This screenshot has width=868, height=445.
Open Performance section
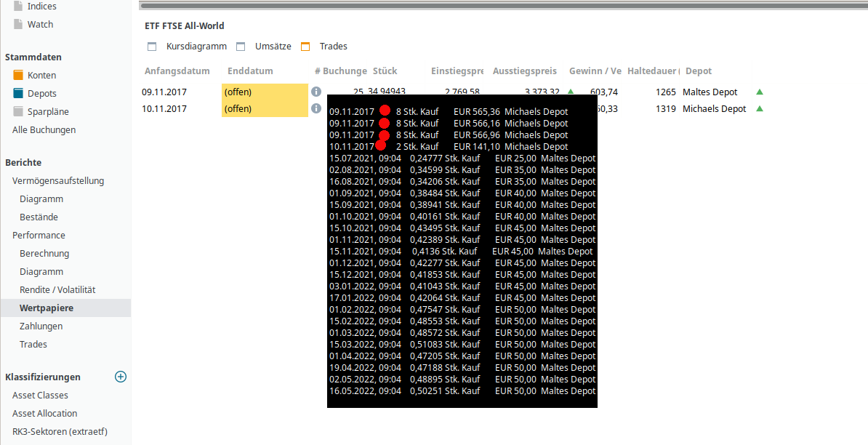[39, 236]
